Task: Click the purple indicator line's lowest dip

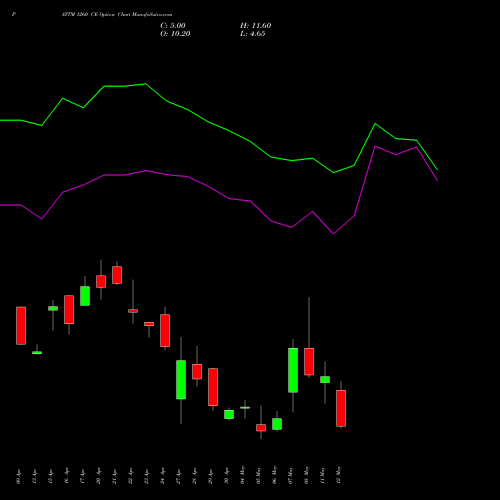Action: (x=333, y=234)
